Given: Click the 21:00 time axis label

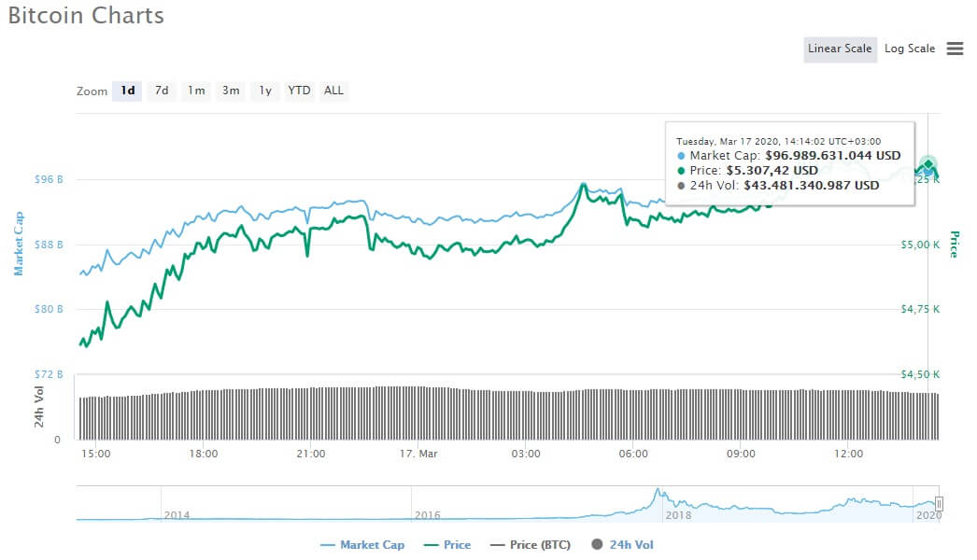Looking at the screenshot, I should click(311, 455).
